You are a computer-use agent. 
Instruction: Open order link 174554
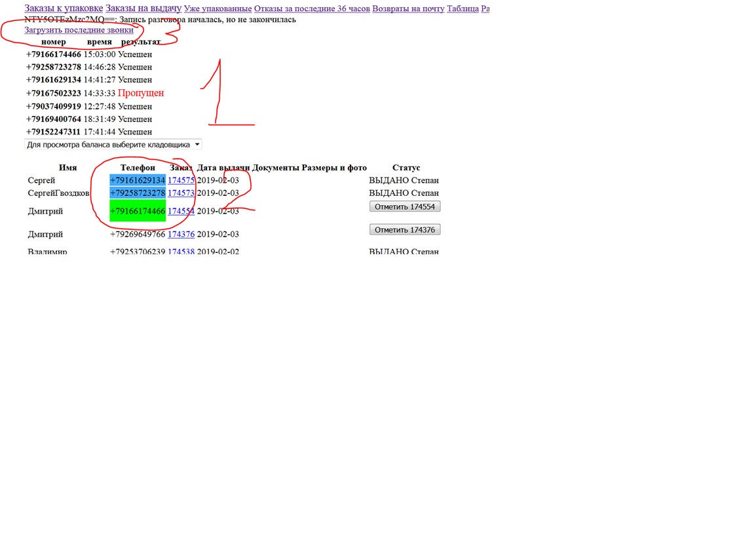tap(181, 211)
